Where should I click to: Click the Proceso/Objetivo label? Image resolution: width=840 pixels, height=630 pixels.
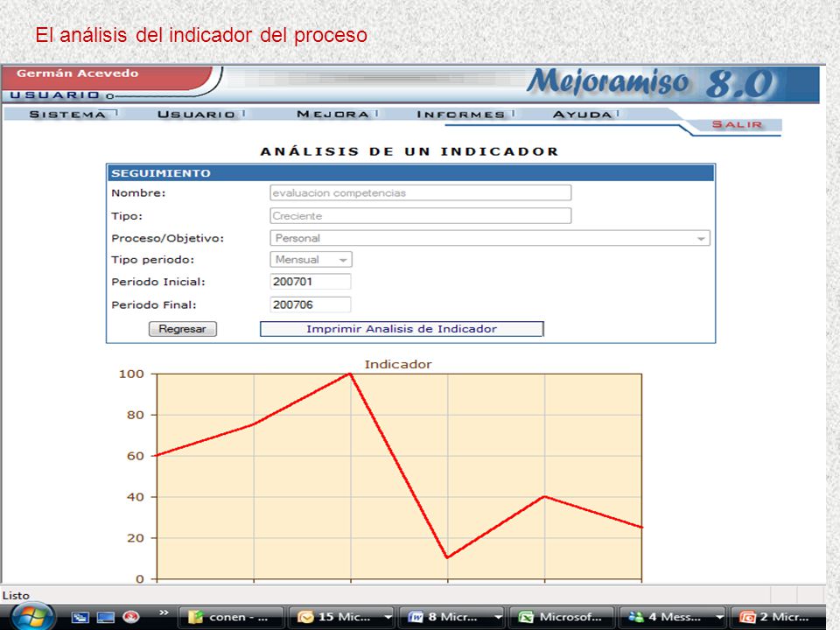click(x=168, y=238)
